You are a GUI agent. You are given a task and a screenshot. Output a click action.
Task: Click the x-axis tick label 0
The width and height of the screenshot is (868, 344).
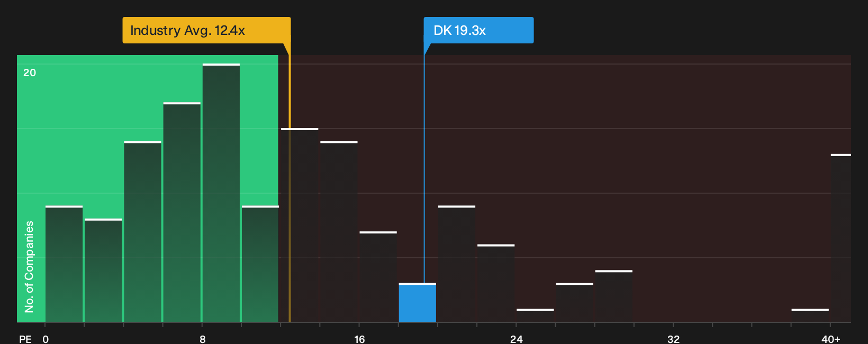click(x=46, y=339)
